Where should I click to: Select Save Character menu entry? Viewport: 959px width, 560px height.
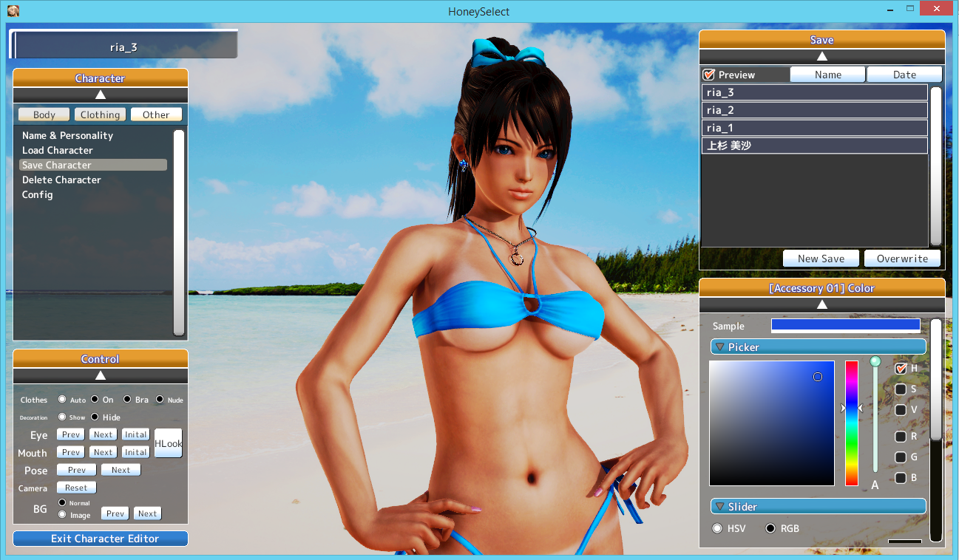pos(93,165)
